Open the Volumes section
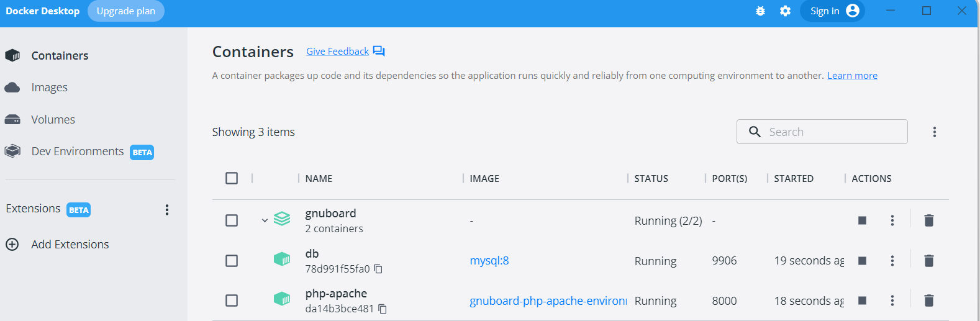Viewport: 980px width, 321px height. [53, 120]
